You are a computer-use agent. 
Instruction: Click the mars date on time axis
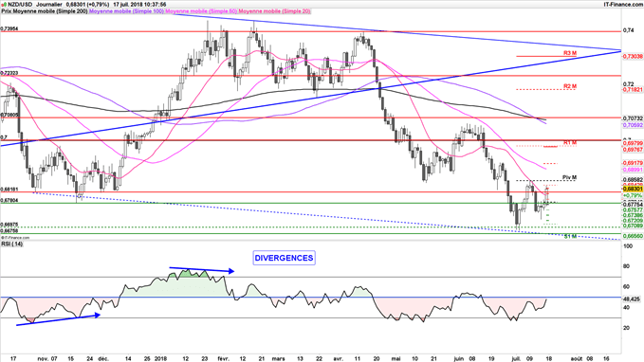279,359
